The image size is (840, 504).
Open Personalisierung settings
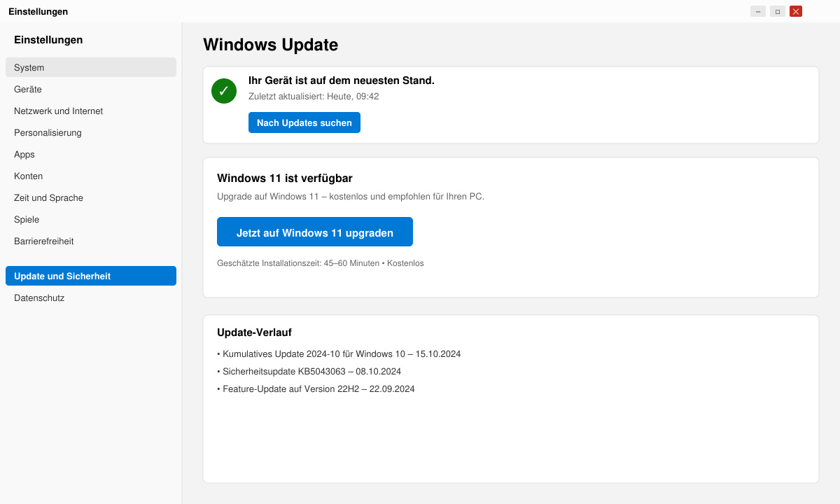[91, 132]
